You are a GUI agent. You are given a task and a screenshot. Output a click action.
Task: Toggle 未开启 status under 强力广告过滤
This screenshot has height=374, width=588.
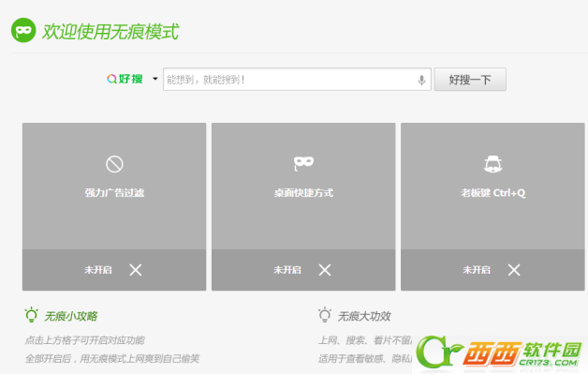(98, 270)
